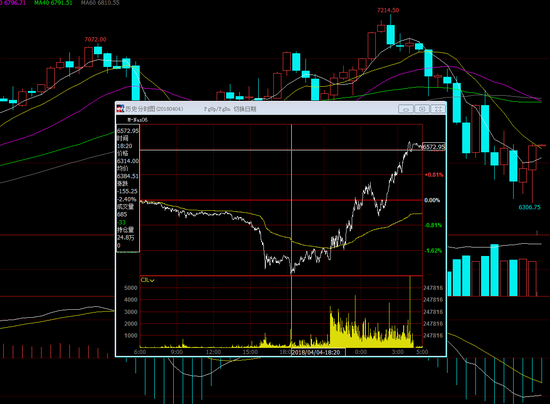The height and width of the screenshot is (404, 550).
Task: Click the 15:00 tick on the time axis
Action: [250, 352]
